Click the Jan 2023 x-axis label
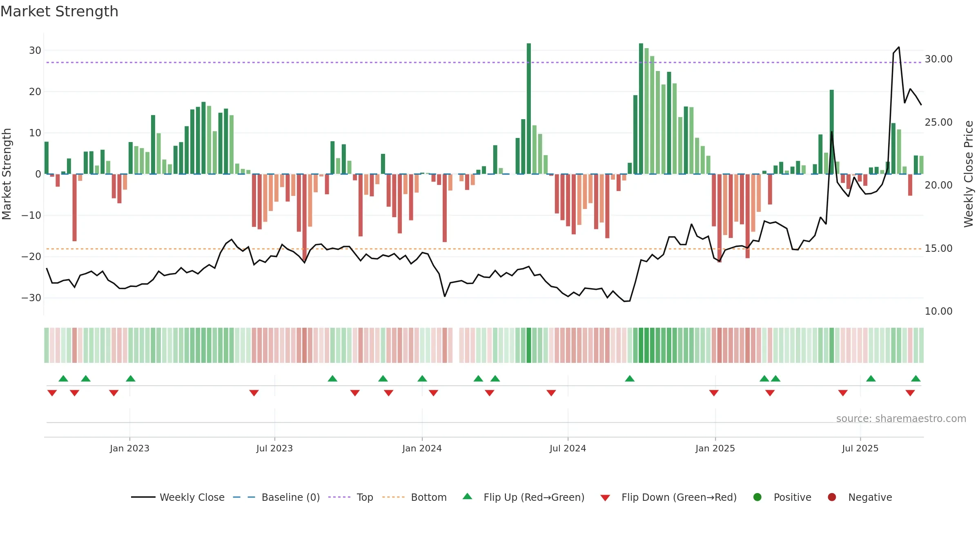The width and height of the screenshot is (980, 551). 129,448
